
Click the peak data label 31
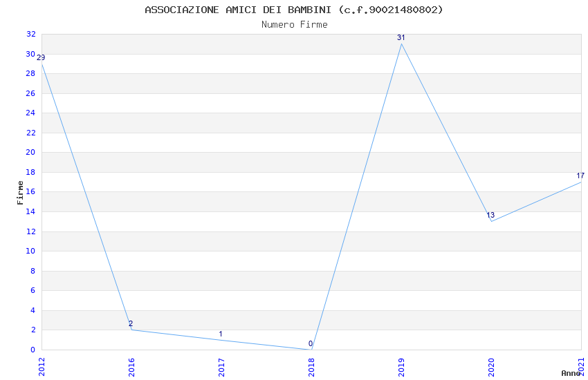[401, 37]
